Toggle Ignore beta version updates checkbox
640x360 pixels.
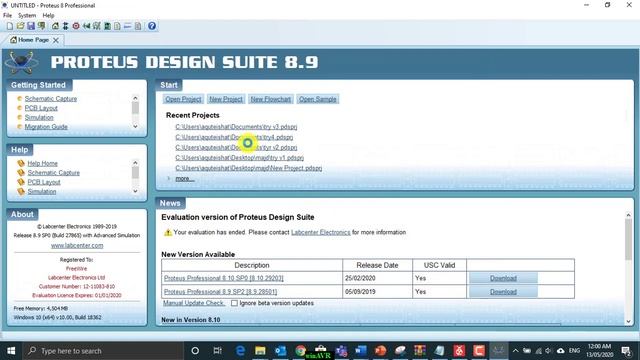234,303
